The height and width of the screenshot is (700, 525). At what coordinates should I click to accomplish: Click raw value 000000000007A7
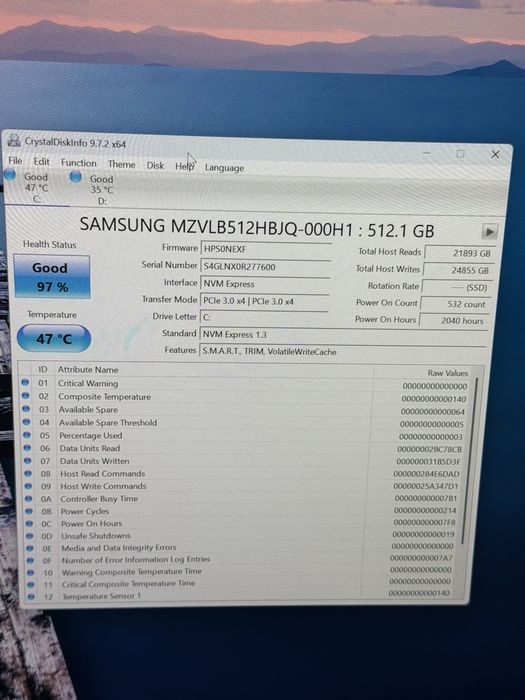click(421, 558)
